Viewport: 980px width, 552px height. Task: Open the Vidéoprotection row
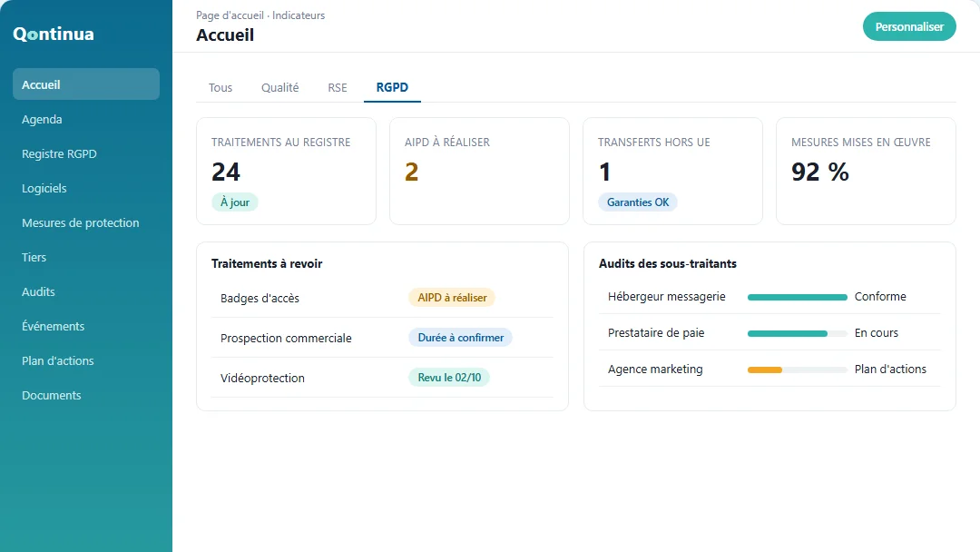tap(383, 378)
